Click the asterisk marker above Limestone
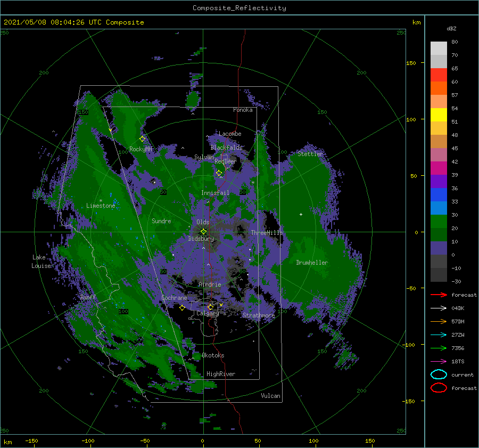This screenshot has height=448, width=479. (101, 201)
